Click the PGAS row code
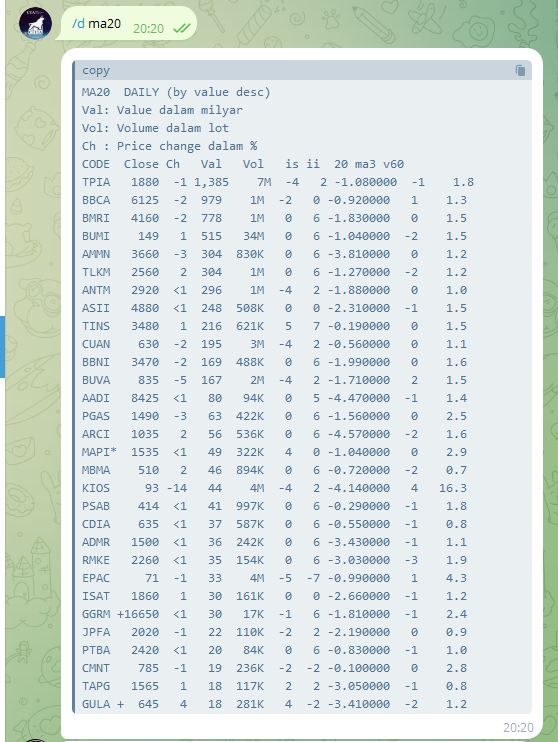The height and width of the screenshot is (742, 558). pyautogui.click(x=96, y=415)
